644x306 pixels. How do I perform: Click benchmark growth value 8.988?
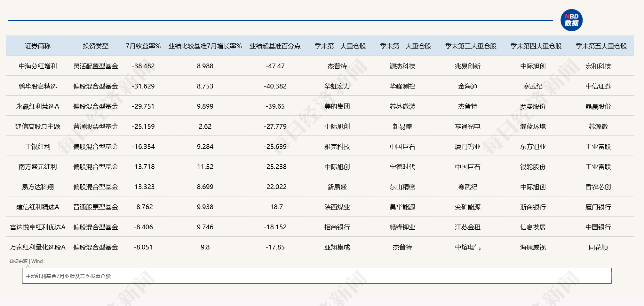coord(205,66)
